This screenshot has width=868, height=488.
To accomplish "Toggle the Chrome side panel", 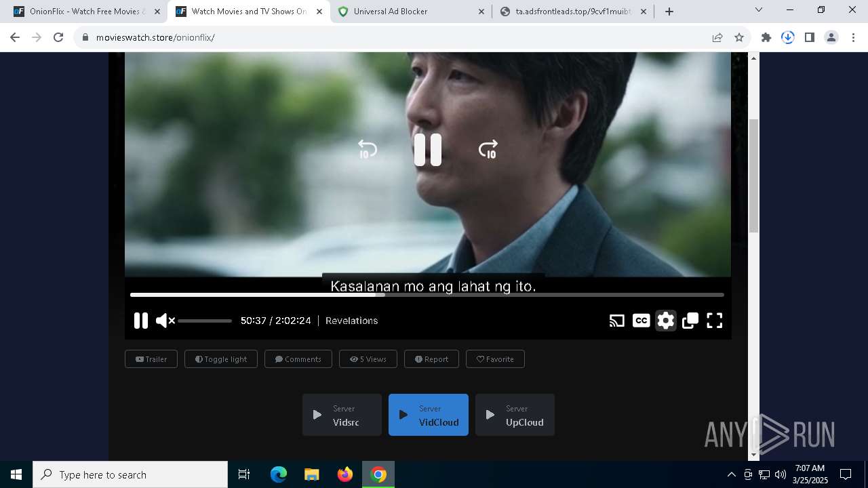I will [x=810, y=37].
